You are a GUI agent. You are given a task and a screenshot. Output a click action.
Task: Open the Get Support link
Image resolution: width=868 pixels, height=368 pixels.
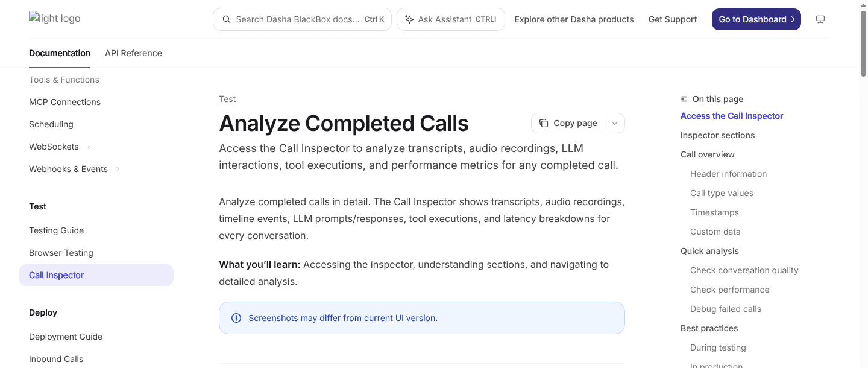pyautogui.click(x=673, y=19)
